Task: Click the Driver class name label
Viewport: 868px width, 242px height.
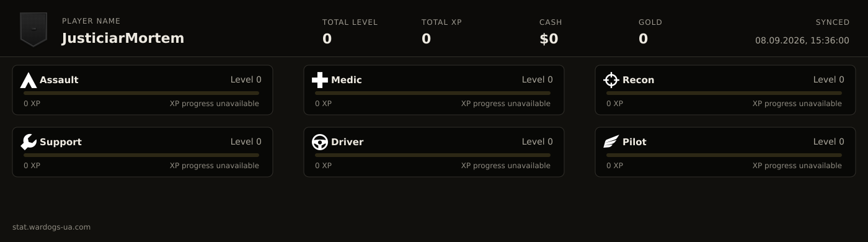Action: (347, 142)
